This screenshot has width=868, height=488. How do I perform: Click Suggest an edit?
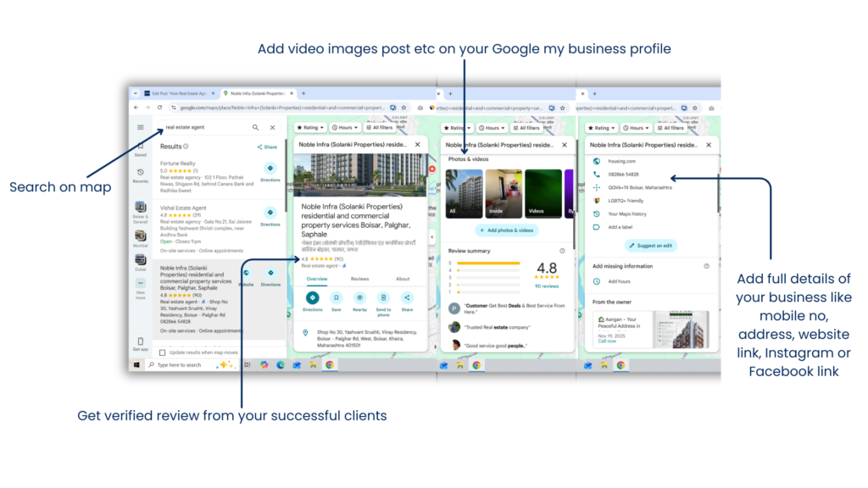(x=651, y=245)
